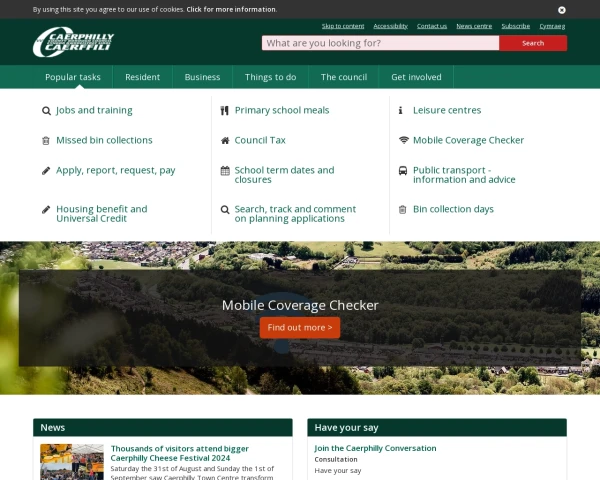Open The council menu
This screenshot has height=480, width=600.
pyautogui.click(x=344, y=77)
